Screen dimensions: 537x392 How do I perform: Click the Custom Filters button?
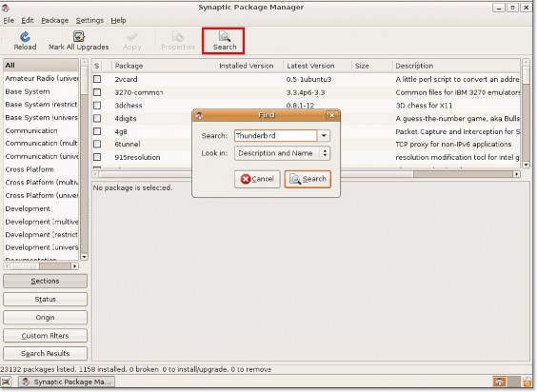(45, 336)
